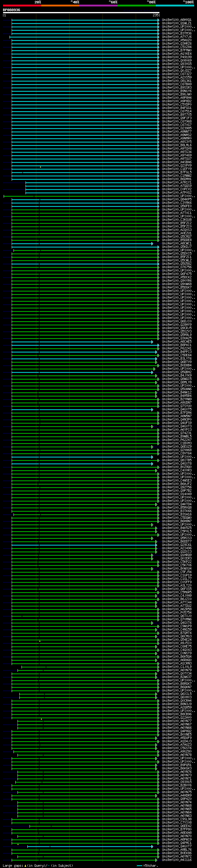This screenshot has width=197, height=868.
Task: Click the ~40% legend label text
Action: (75, 2)
